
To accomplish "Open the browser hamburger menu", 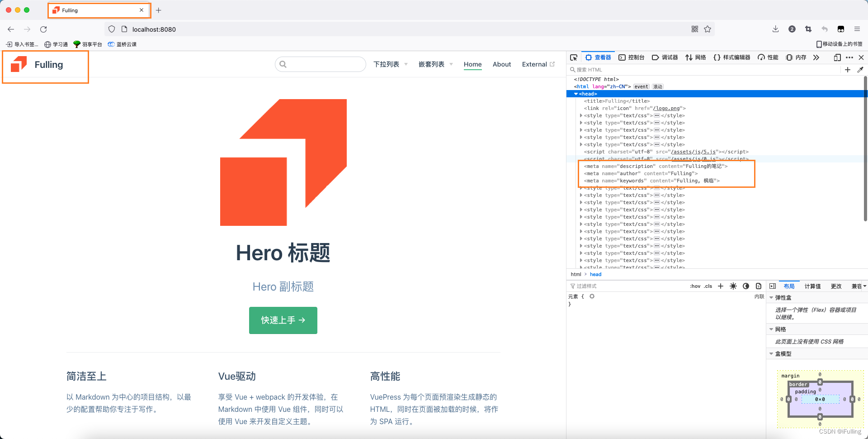I will tap(857, 29).
